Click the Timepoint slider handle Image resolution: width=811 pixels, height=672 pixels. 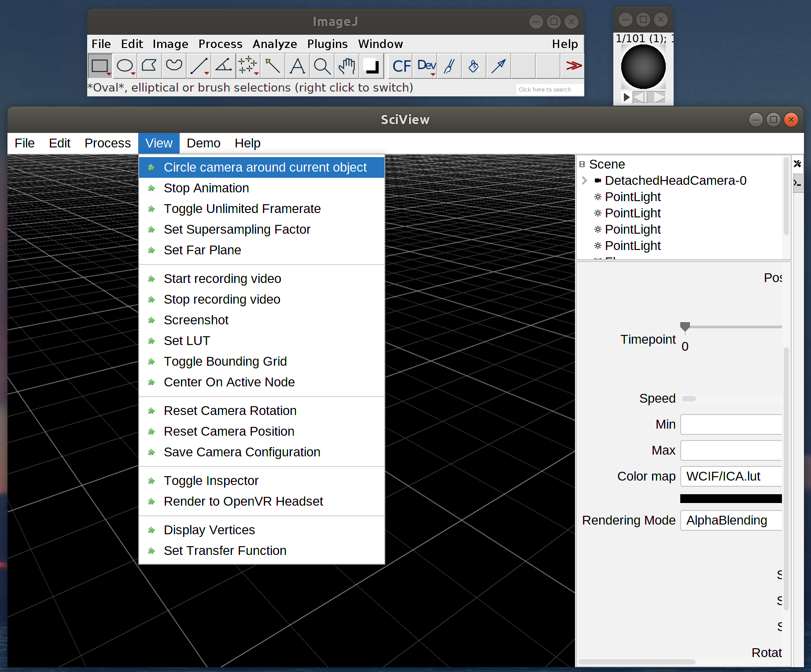pos(685,327)
